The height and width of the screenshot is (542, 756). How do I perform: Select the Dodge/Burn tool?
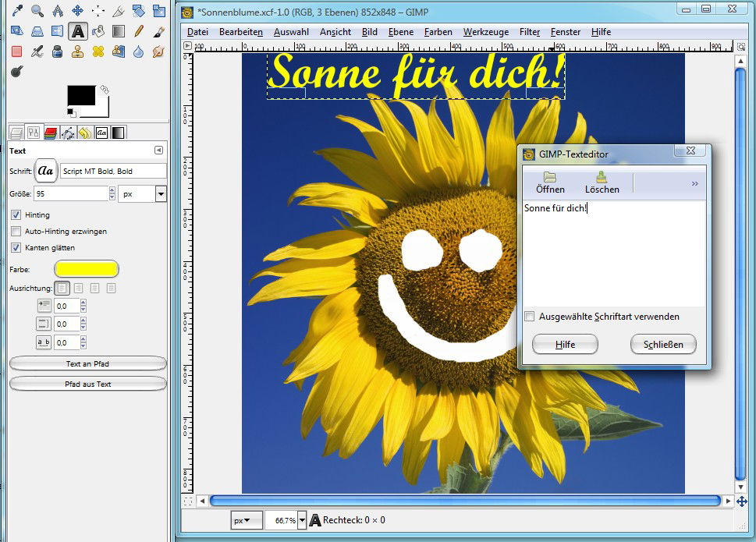click(17, 72)
